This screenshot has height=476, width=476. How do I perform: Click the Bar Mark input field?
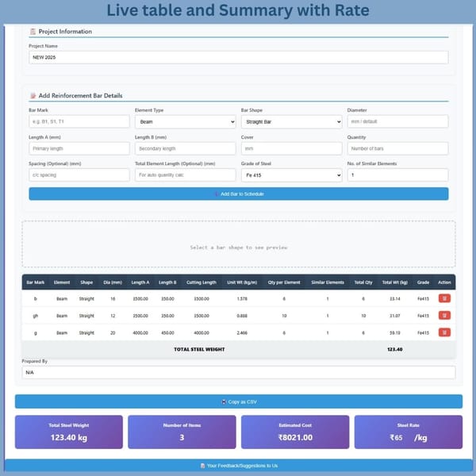tap(79, 122)
